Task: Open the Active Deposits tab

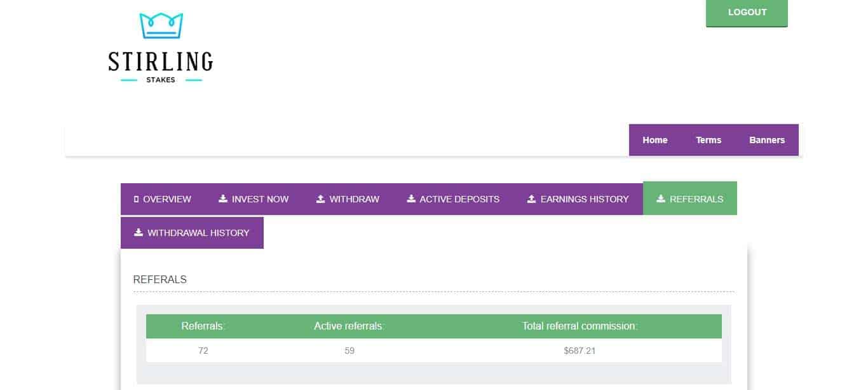Action: (453, 199)
